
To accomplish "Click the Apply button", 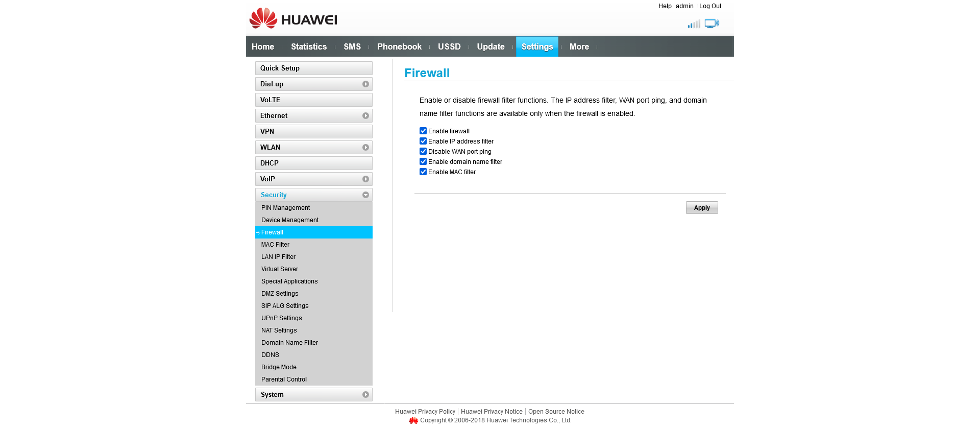I will pos(702,207).
